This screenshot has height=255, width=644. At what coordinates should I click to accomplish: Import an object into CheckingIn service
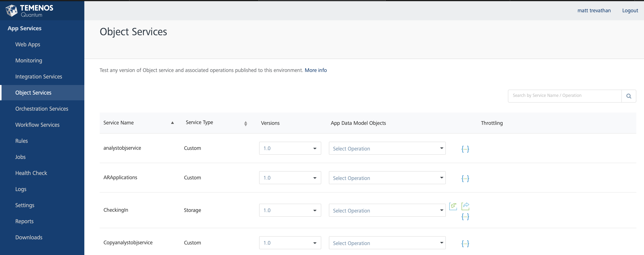pos(453,206)
